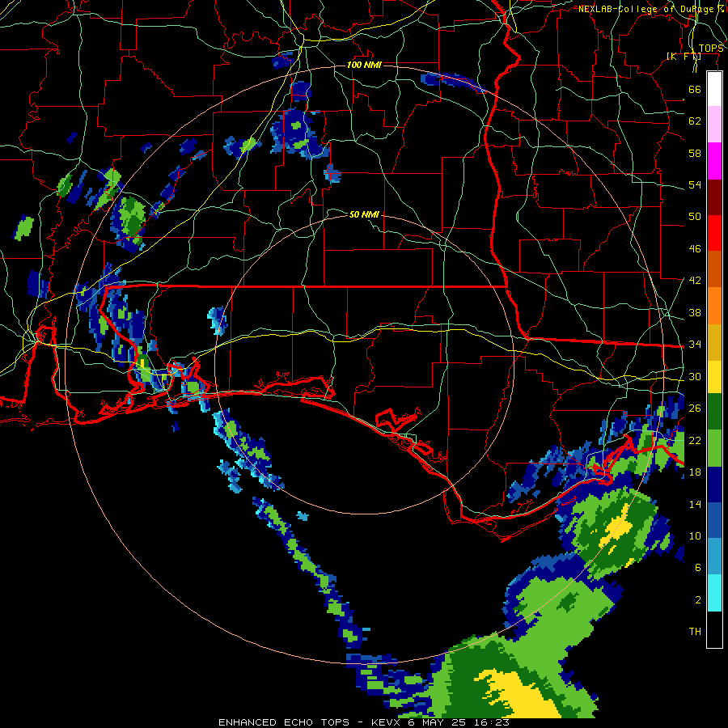The image size is (728, 728).
Task: Click the legend value 26
Action: click(695, 408)
